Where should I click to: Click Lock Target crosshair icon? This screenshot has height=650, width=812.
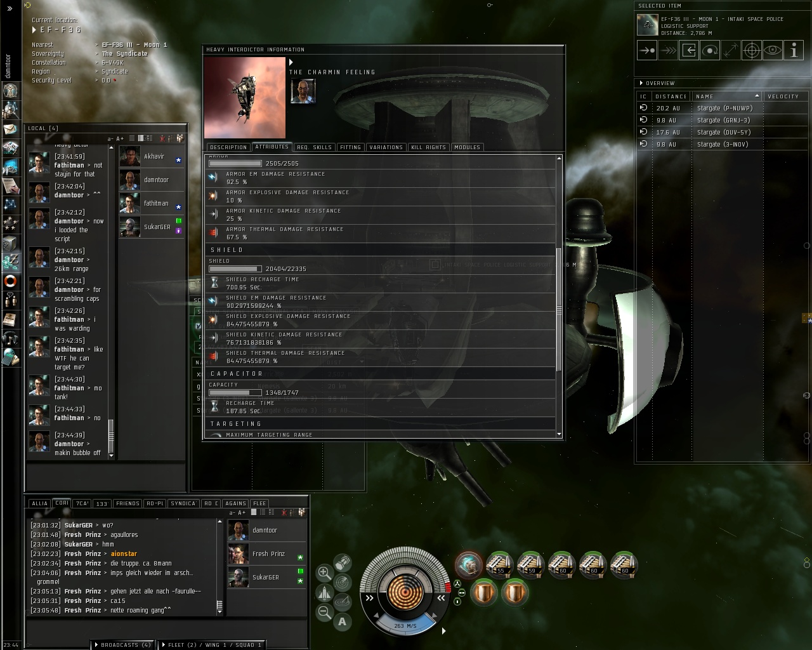752,50
